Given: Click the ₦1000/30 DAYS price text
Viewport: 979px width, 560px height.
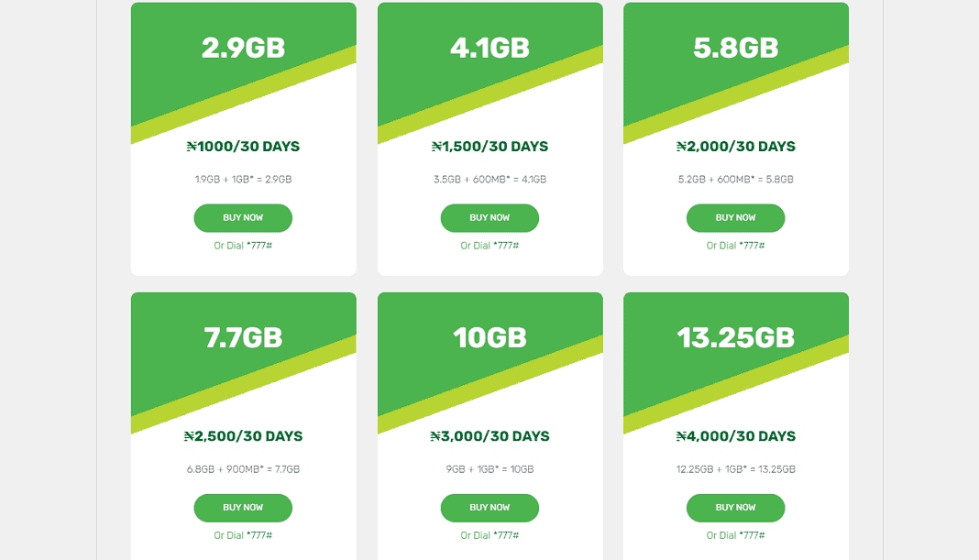Looking at the screenshot, I should point(242,146).
